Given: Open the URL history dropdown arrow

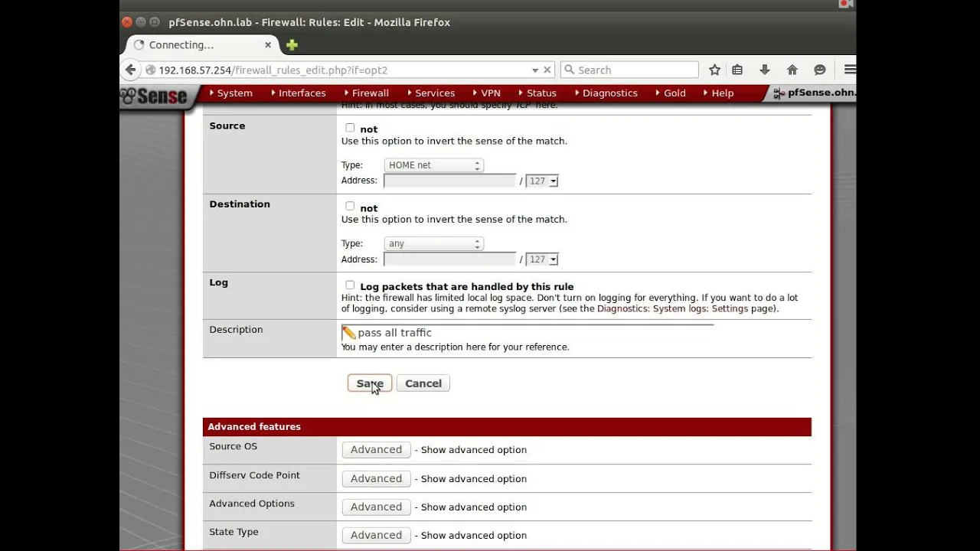Looking at the screenshot, I should [535, 70].
